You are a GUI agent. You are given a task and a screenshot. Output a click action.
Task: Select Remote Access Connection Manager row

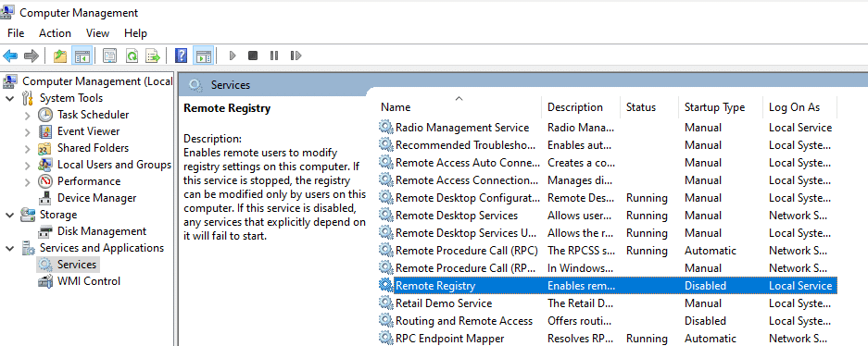point(608,180)
